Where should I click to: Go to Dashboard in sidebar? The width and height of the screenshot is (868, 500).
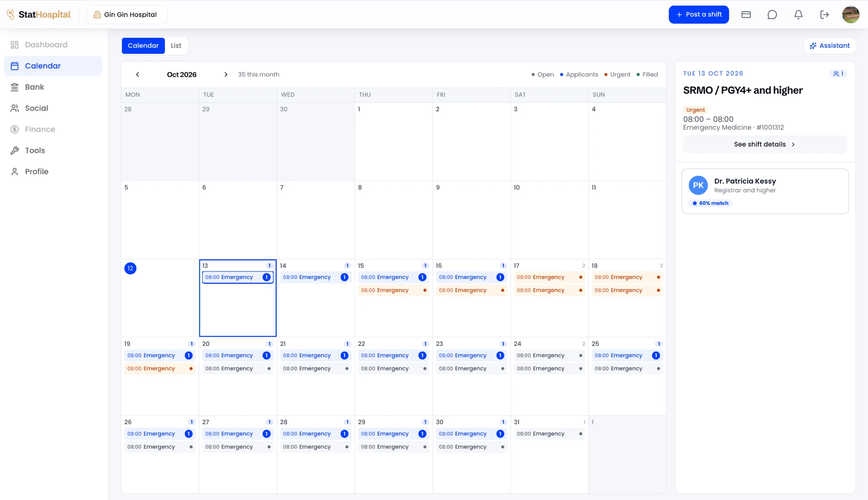tap(53, 45)
